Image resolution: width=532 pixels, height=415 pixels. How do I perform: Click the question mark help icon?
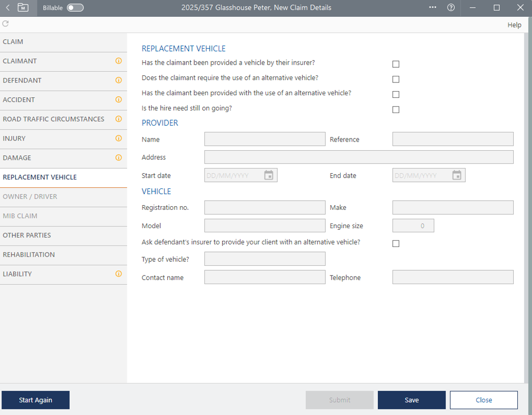click(451, 8)
